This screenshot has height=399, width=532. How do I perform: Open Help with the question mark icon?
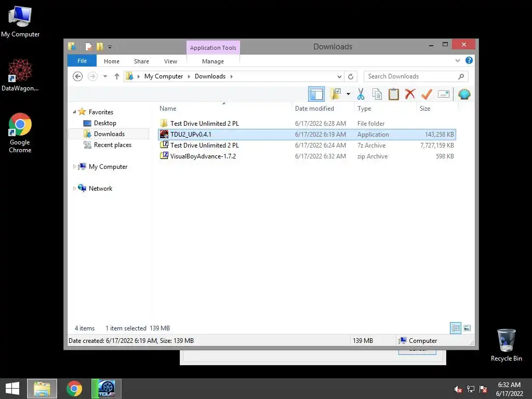pos(469,60)
